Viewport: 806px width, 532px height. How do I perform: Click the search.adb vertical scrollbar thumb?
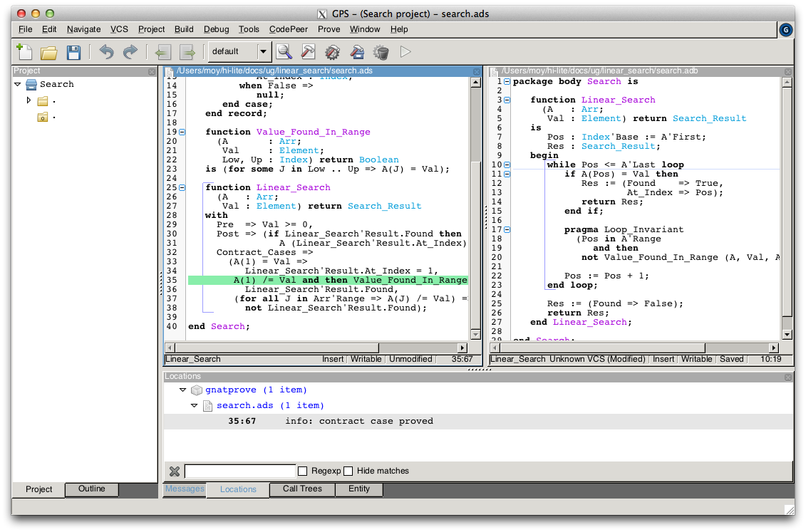click(787, 203)
